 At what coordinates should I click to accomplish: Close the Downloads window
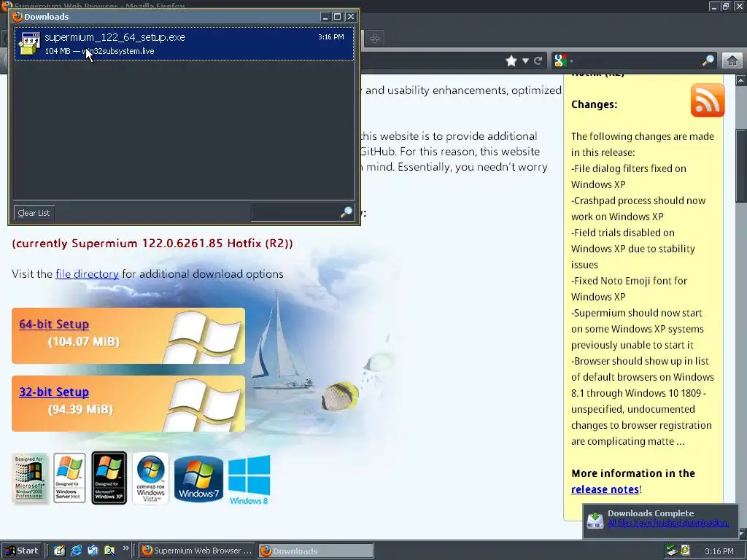coord(351,17)
